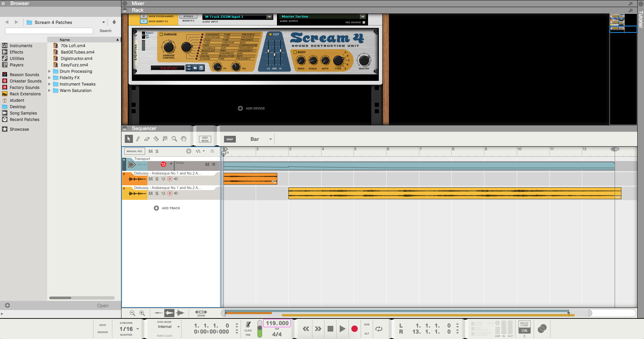644x339 pixels.
Task: Click the fast forward button
Action: pyautogui.click(x=318, y=329)
